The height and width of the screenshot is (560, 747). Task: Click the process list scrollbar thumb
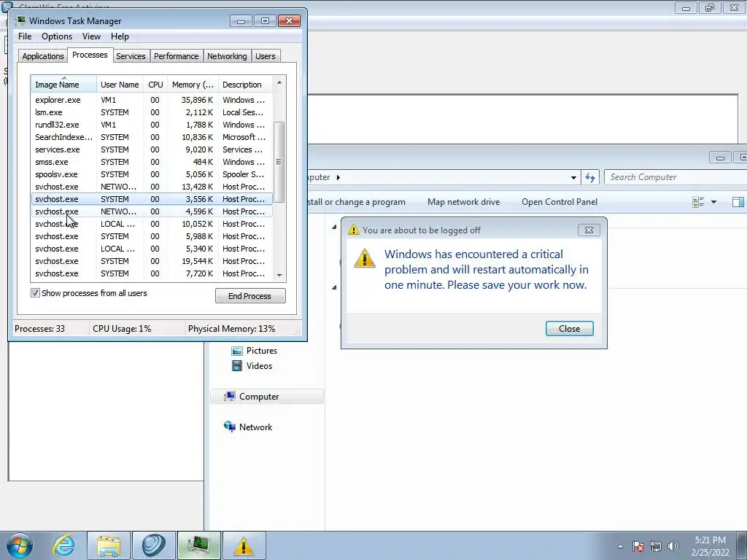tap(279, 162)
